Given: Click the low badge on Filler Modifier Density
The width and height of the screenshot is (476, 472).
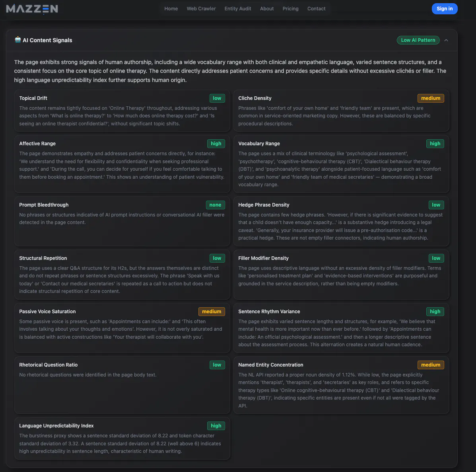Looking at the screenshot, I should 436,258.
